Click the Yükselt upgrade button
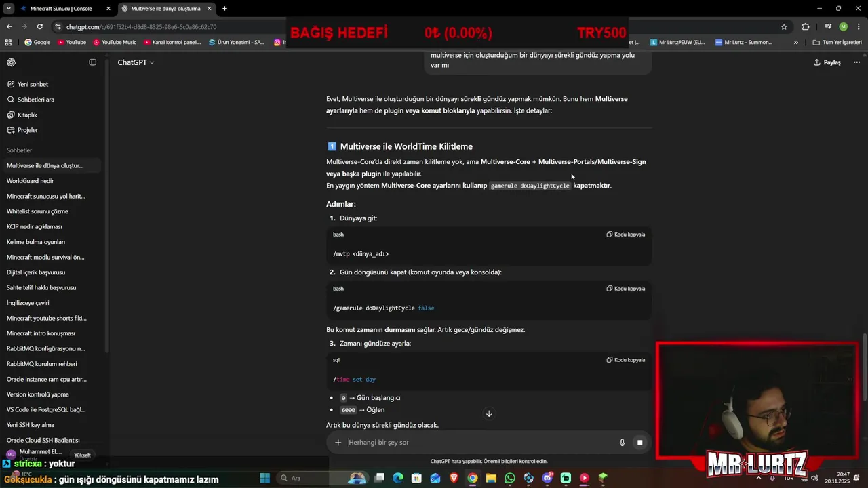The width and height of the screenshot is (868, 488). point(82,455)
